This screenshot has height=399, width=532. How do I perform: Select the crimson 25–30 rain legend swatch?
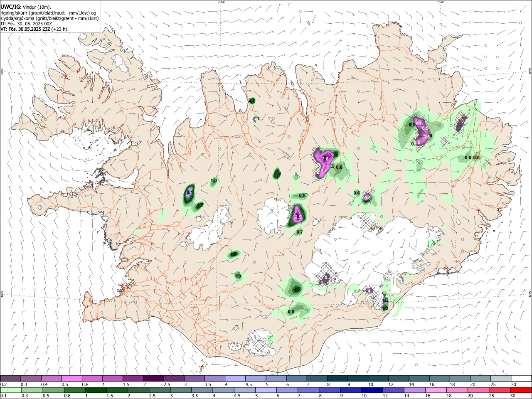point(500,390)
